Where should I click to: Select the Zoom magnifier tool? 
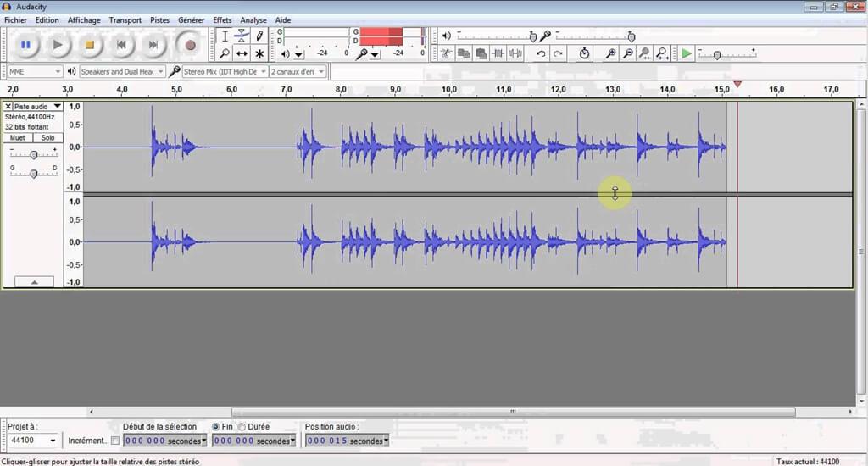coord(225,53)
